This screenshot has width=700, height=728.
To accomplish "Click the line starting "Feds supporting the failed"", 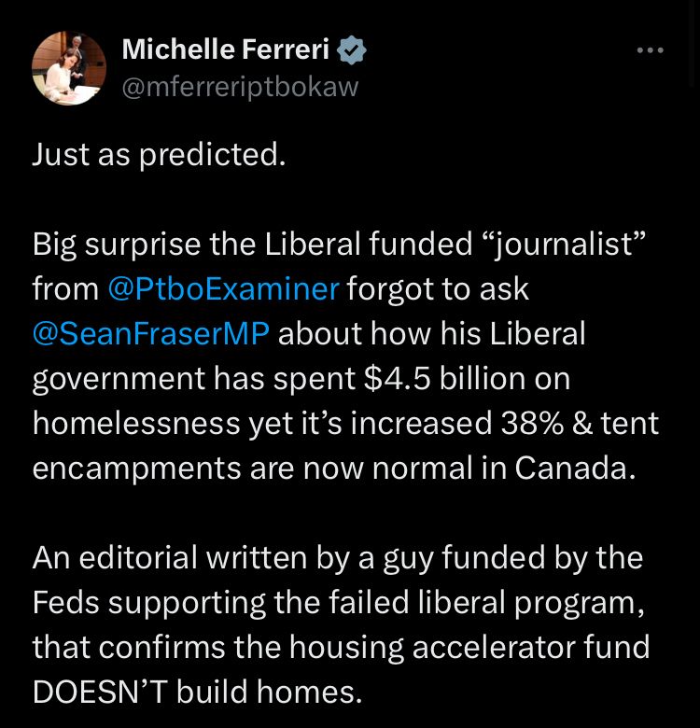I will click(338, 602).
